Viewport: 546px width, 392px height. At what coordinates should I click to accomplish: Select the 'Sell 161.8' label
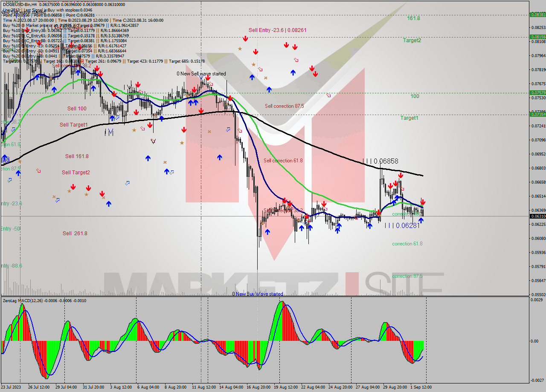click(x=77, y=156)
